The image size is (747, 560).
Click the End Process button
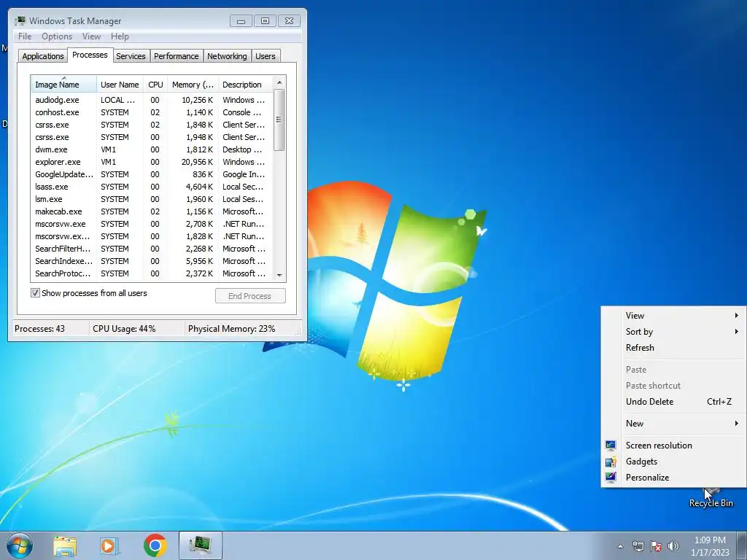click(x=250, y=296)
